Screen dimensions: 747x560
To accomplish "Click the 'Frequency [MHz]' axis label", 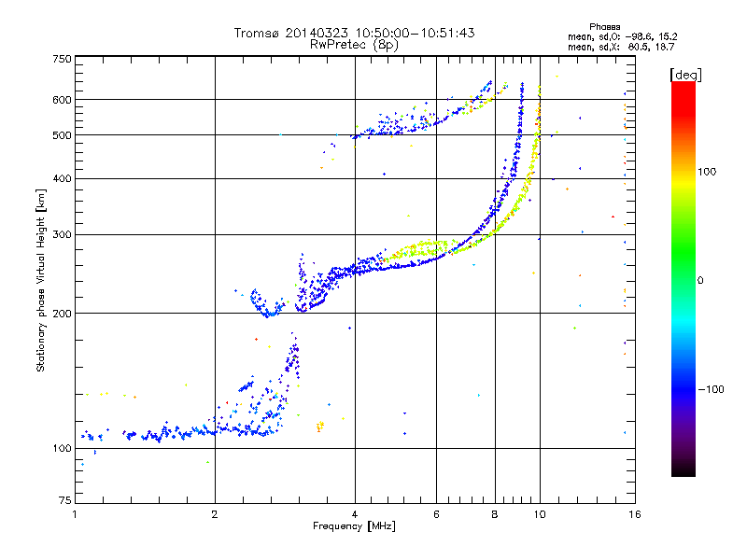I will click(x=354, y=526).
